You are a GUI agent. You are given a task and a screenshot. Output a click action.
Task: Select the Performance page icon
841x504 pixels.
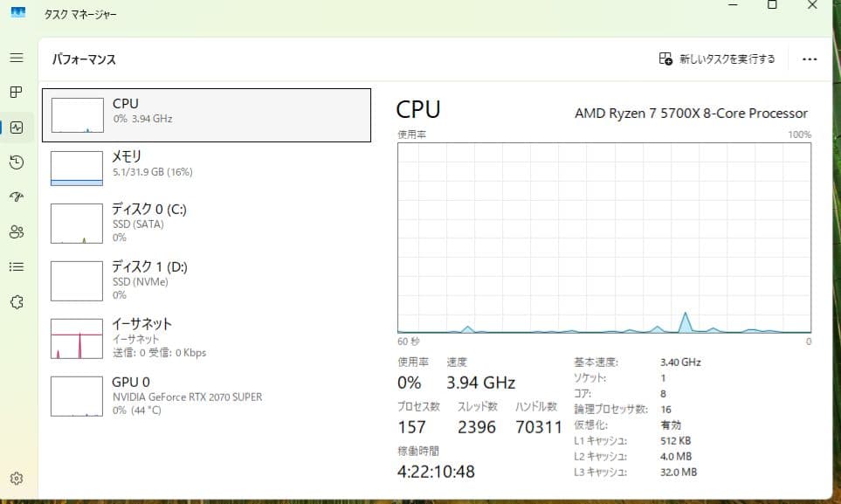click(x=16, y=128)
